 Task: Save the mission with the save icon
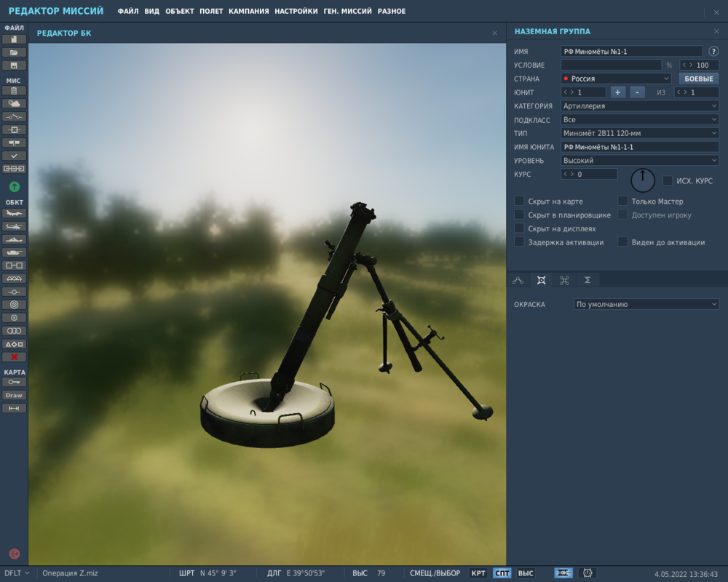(x=15, y=65)
